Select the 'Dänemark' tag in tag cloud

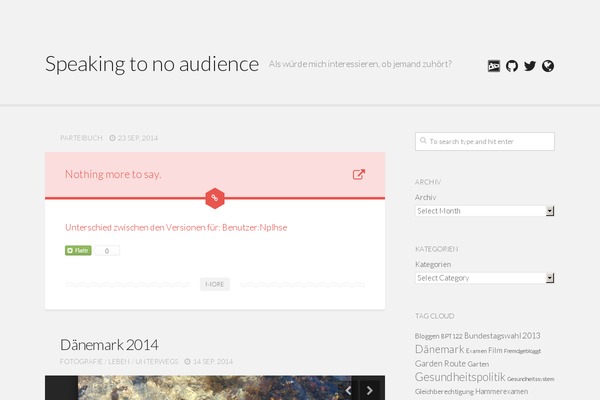coord(439,349)
